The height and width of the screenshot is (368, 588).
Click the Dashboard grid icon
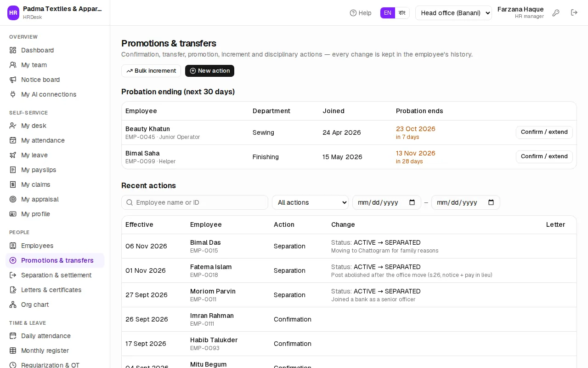click(13, 50)
